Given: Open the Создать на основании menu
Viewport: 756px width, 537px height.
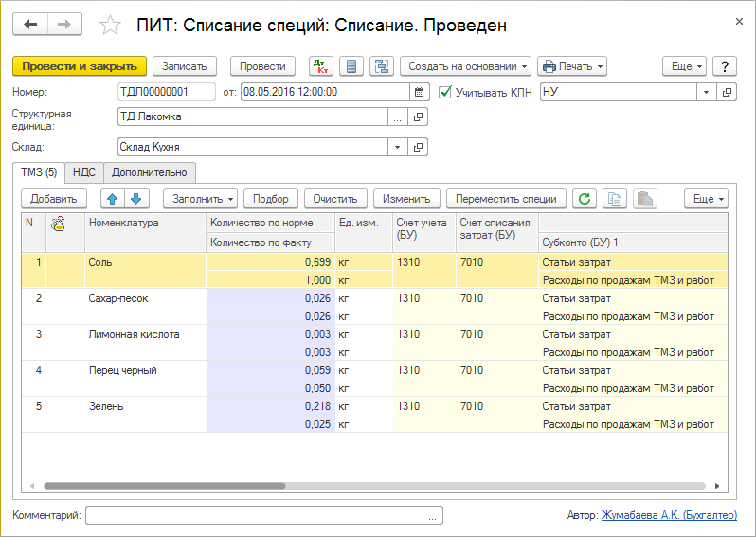Looking at the screenshot, I should tap(465, 66).
